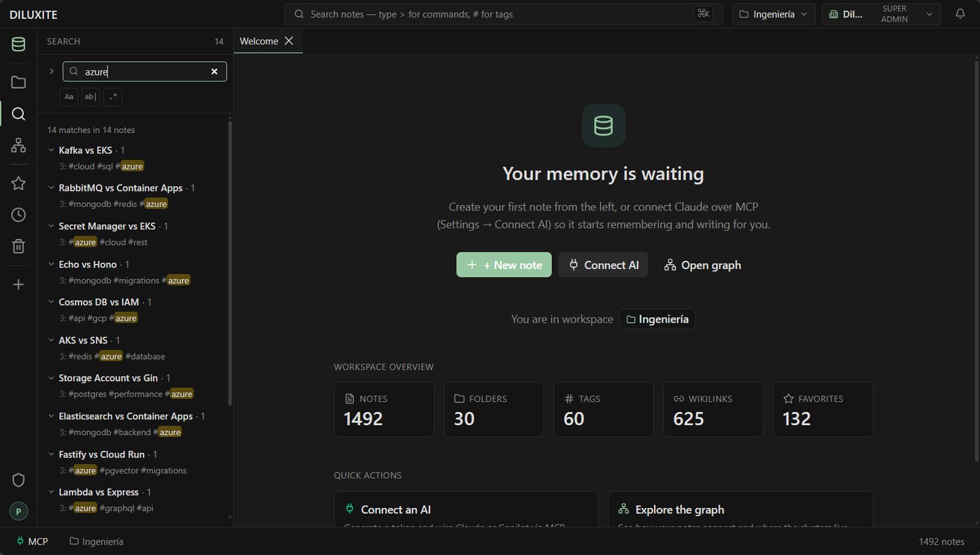Collapse the Kafka vs EKS result
The height and width of the screenshot is (555, 980).
pyautogui.click(x=51, y=150)
